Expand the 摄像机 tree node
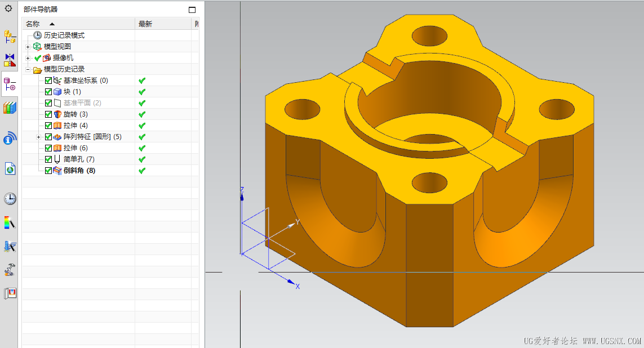This screenshot has height=348, width=644. click(x=28, y=58)
